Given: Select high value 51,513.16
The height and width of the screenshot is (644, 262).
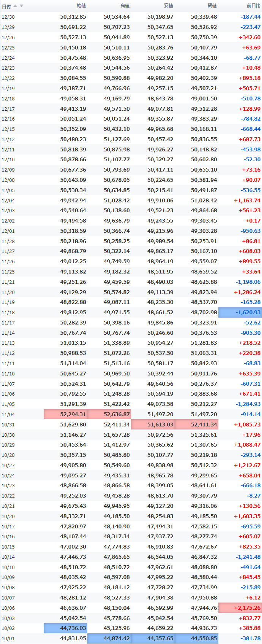Looking at the screenshot, I should pos(117,363).
